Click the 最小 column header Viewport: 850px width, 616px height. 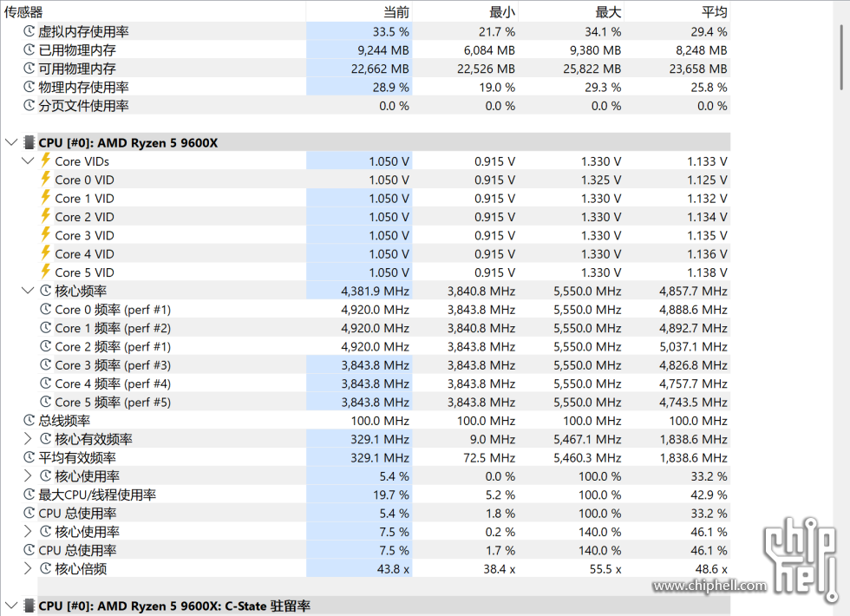click(x=465, y=12)
